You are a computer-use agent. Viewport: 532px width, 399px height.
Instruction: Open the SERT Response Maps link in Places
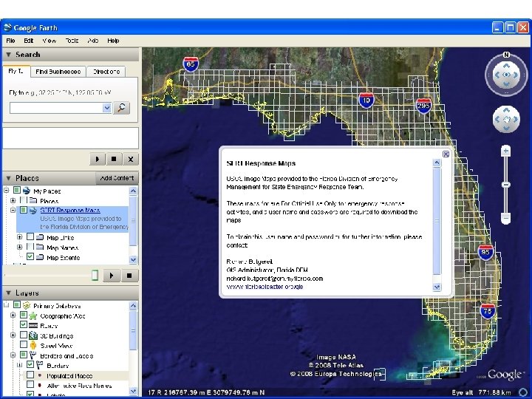(x=70, y=211)
